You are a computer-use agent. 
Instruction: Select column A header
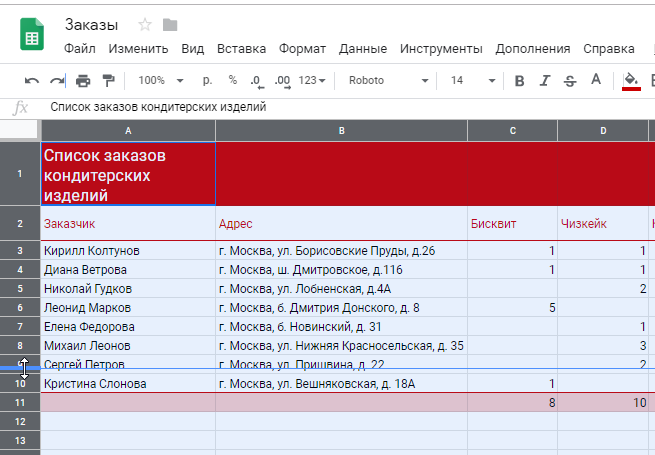click(128, 131)
